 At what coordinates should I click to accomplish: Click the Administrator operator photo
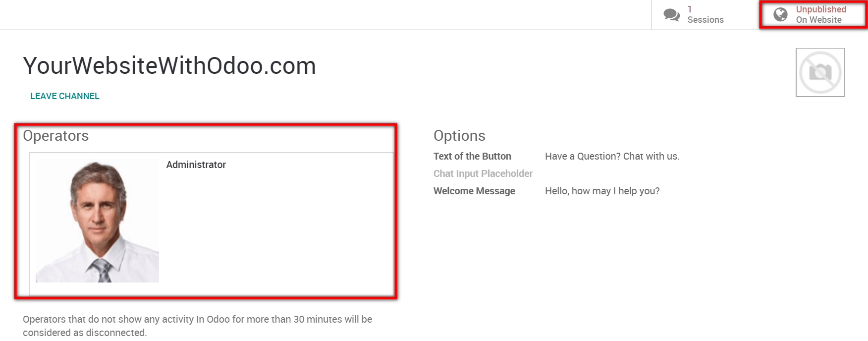97,221
